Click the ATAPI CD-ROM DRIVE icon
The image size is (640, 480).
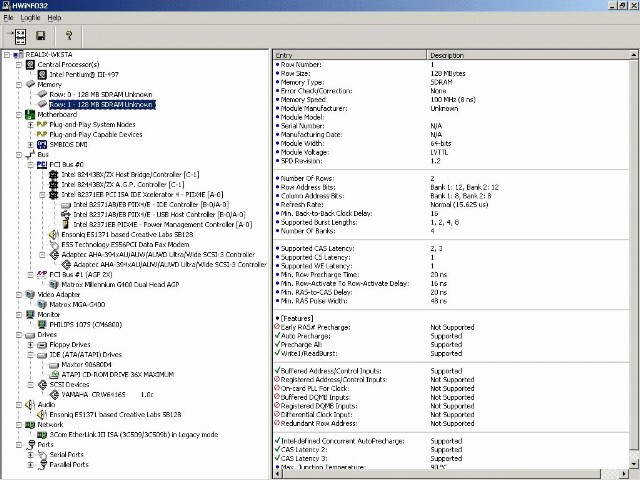click(x=54, y=374)
